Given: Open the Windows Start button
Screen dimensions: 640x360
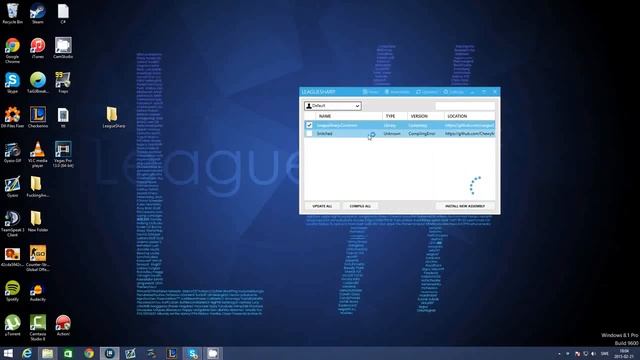Looking at the screenshot, I should coord(8,353).
